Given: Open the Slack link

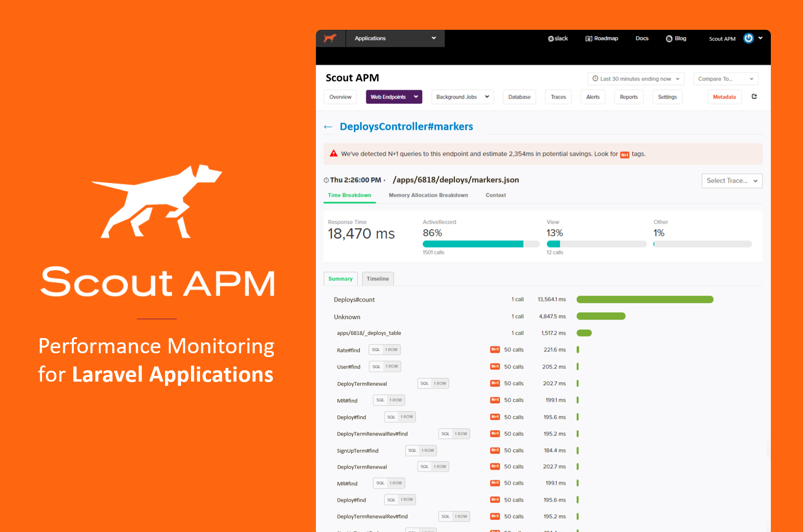Looking at the screenshot, I should pos(558,38).
